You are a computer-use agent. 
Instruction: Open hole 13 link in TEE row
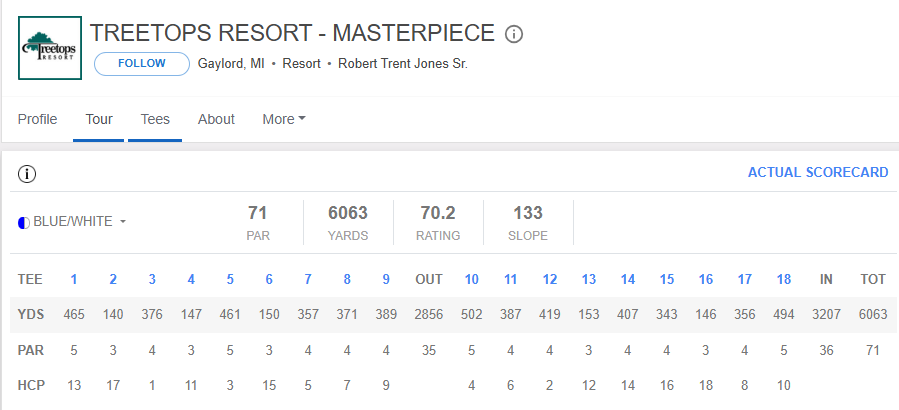(589, 279)
